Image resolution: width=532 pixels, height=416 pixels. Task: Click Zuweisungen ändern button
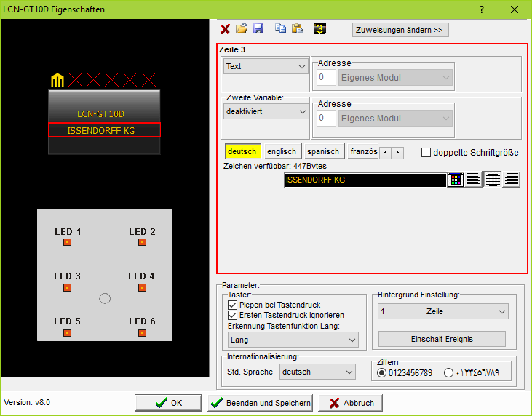400,30
